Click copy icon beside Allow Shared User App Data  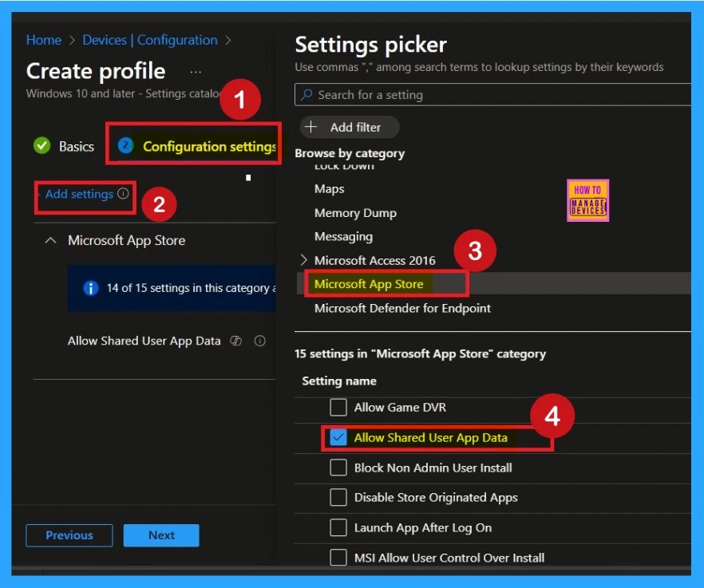pyautogui.click(x=235, y=341)
